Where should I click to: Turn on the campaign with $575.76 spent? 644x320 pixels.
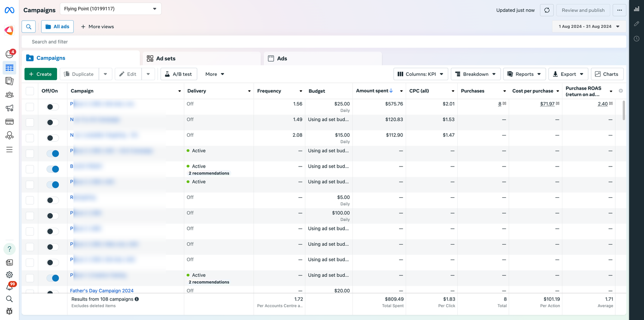coord(53,107)
